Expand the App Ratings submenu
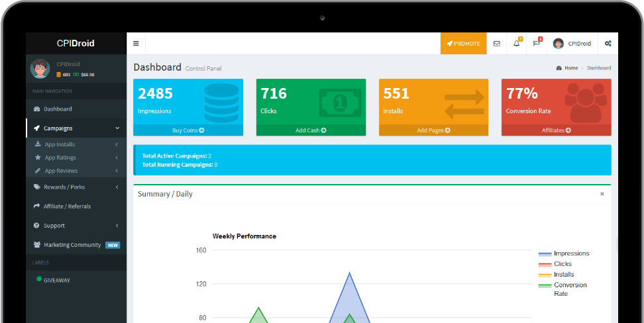The width and height of the screenshot is (644, 323). [x=76, y=158]
